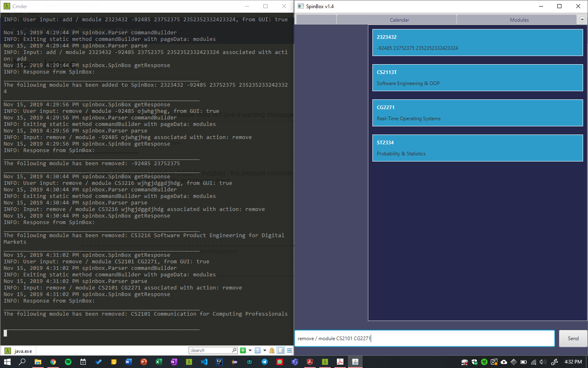The width and height of the screenshot is (588, 368).
Task: Open File Explorer from the taskbar
Action: tap(38, 362)
